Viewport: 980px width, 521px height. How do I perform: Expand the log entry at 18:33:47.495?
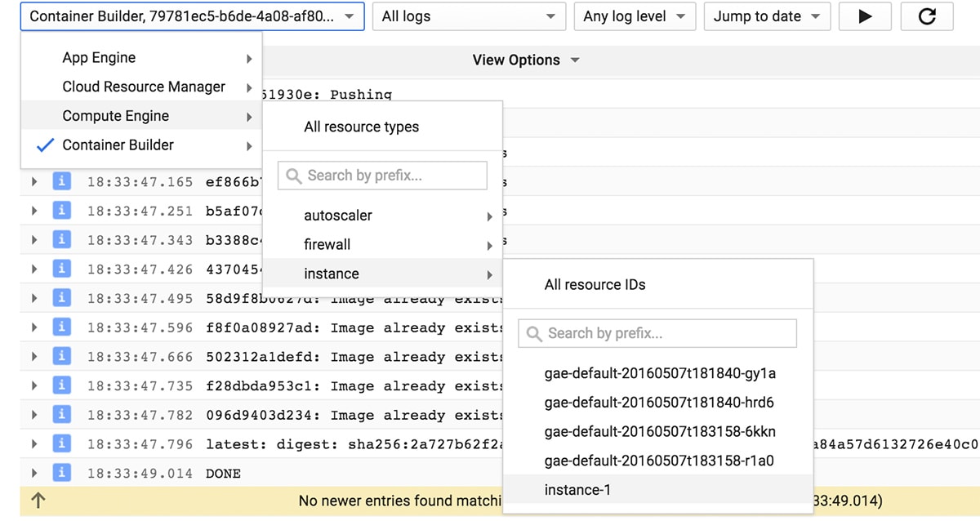pyautogui.click(x=34, y=298)
